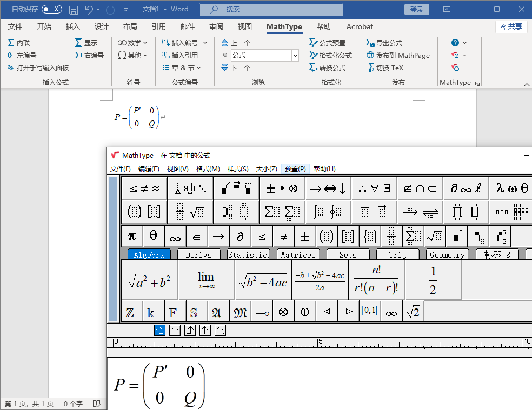Insert an inline equation with 内联

[19, 43]
